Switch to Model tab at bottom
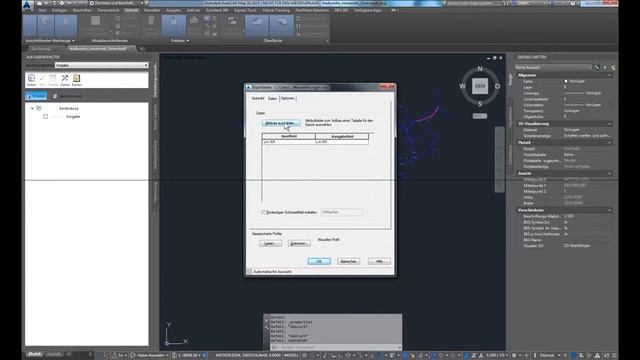640x360 pixels. pos(35,354)
